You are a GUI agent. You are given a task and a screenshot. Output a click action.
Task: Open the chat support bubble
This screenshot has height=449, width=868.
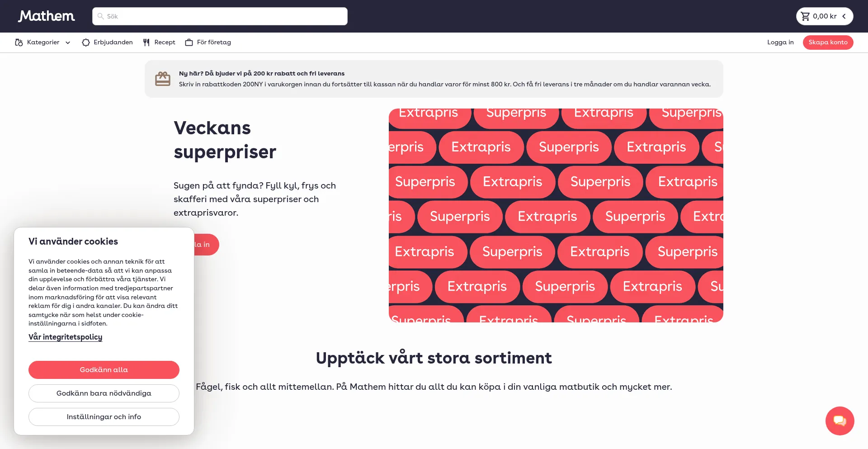point(840,421)
